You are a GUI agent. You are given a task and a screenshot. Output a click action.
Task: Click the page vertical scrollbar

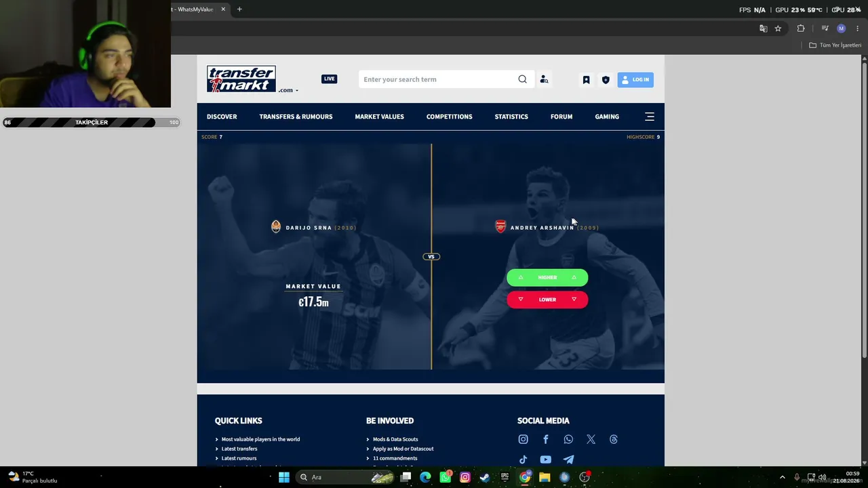click(865, 209)
